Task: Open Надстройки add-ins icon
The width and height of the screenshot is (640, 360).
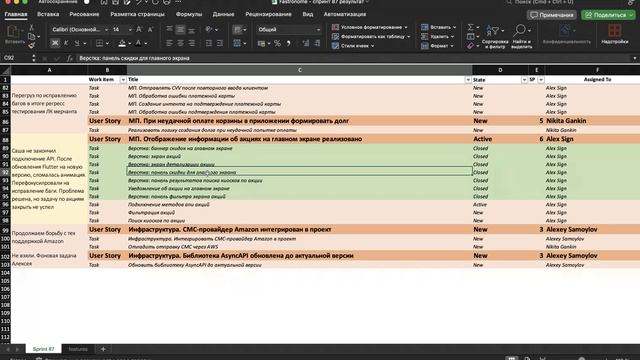Action: tap(614, 34)
